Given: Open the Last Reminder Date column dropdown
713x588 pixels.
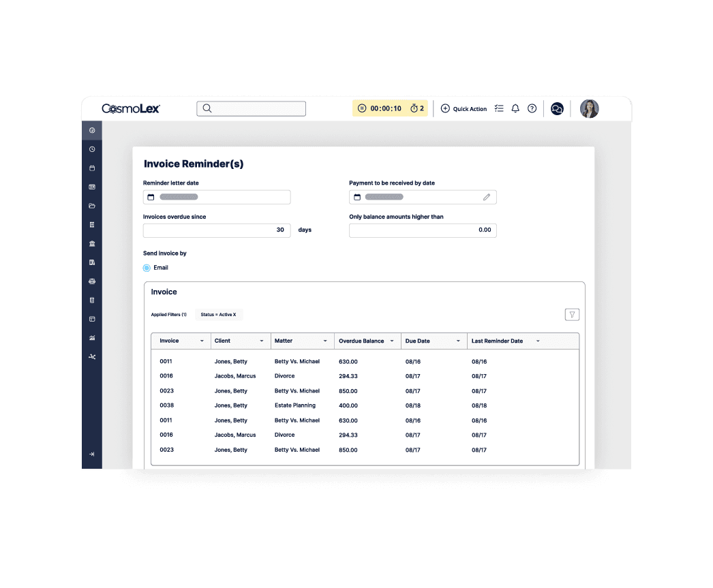Looking at the screenshot, I should pyautogui.click(x=538, y=341).
